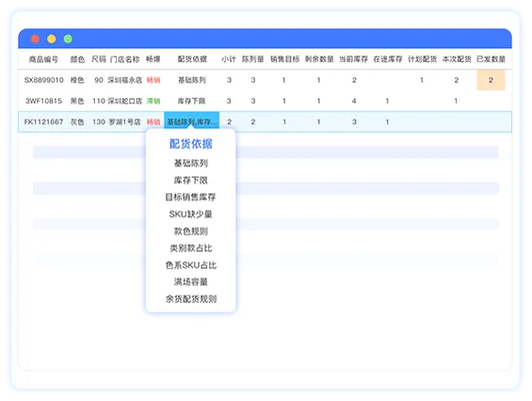Select the SX8899010 product row
The width and height of the screenshot is (532, 401).
pyautogui.click(x=265, y=80)
